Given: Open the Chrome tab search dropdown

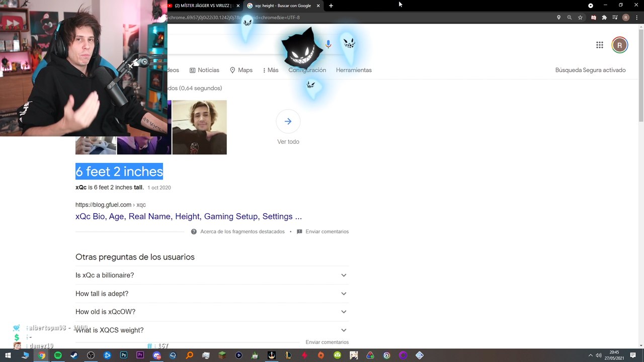Looking at the screenshot, I should click(x=591, y=6).
